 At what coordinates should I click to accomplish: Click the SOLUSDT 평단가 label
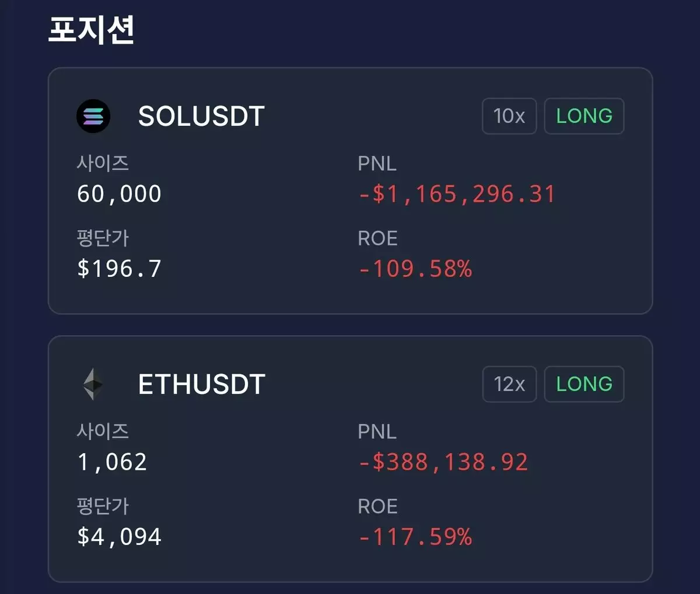(x=103, y=238)
